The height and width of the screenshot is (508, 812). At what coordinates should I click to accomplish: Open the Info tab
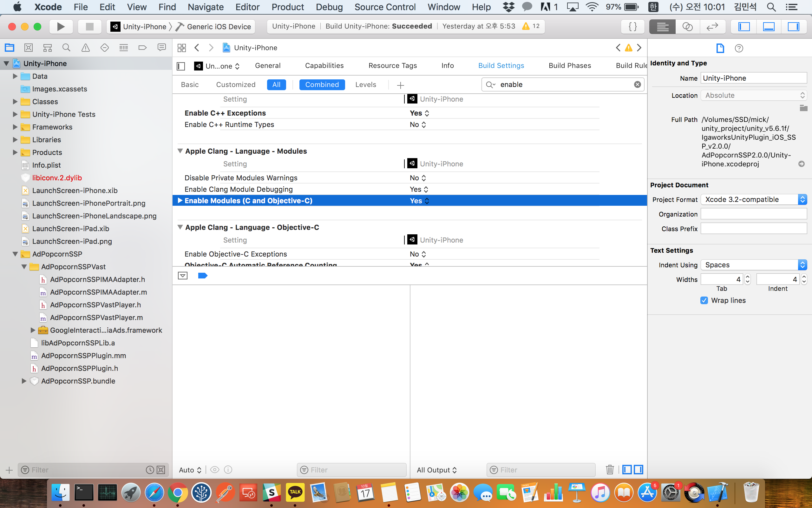point(447,65)
